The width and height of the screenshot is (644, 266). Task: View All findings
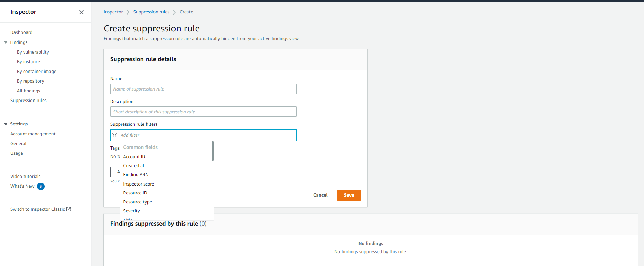pyautogui.click(x=28, y=91)
